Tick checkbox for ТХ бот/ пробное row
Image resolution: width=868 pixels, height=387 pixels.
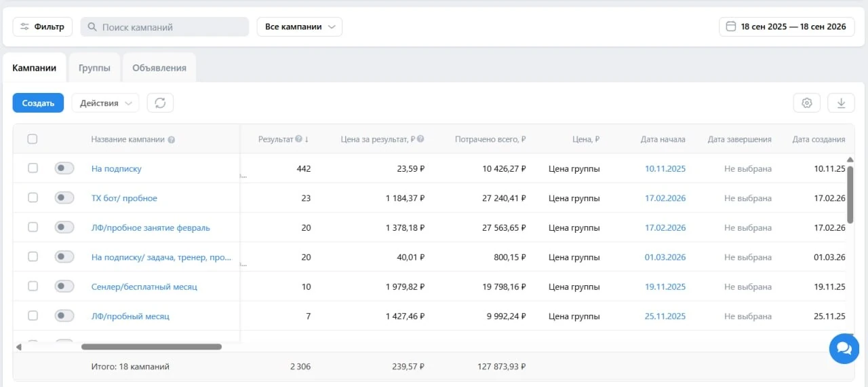pos(33,198)
